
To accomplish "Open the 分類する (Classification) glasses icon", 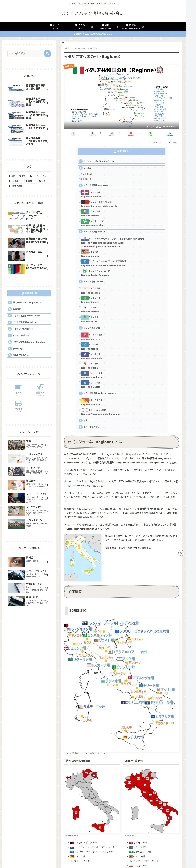I will (18, 403).
